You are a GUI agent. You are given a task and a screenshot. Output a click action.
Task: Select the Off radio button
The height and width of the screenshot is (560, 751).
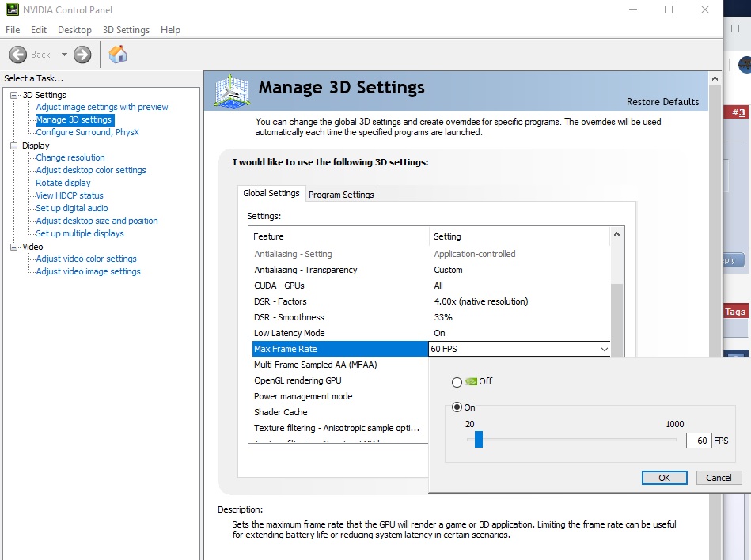457,382
